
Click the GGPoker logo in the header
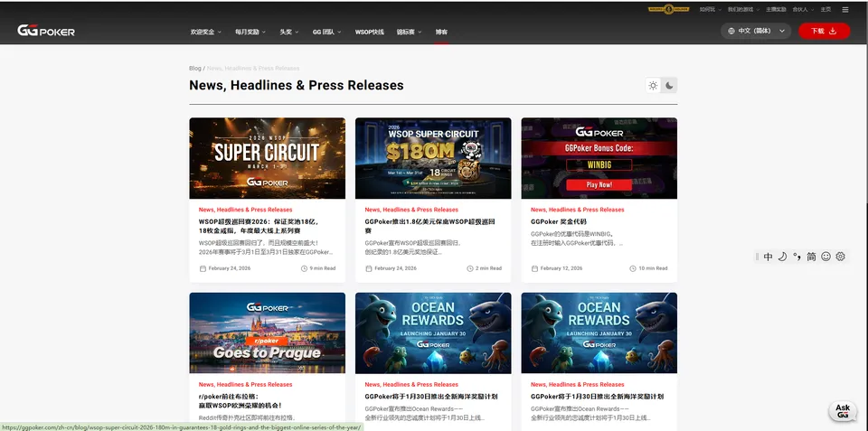(x=46, y=31)
